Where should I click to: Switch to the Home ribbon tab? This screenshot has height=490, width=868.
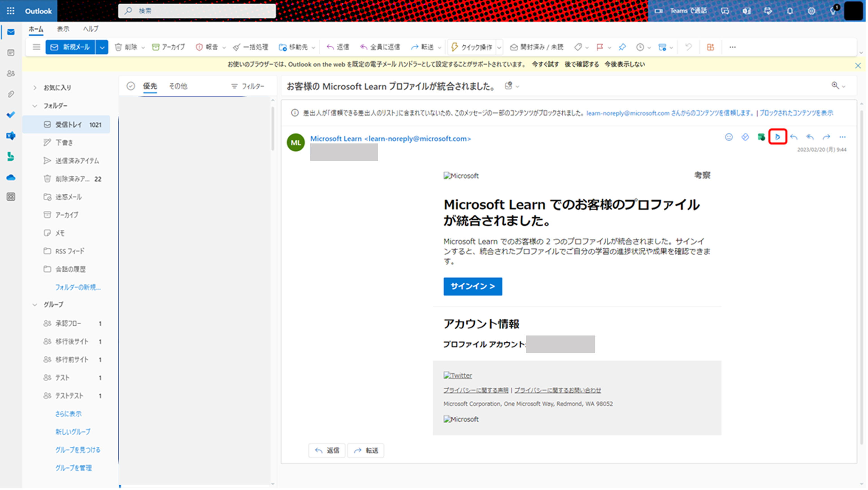click(36, 29)
